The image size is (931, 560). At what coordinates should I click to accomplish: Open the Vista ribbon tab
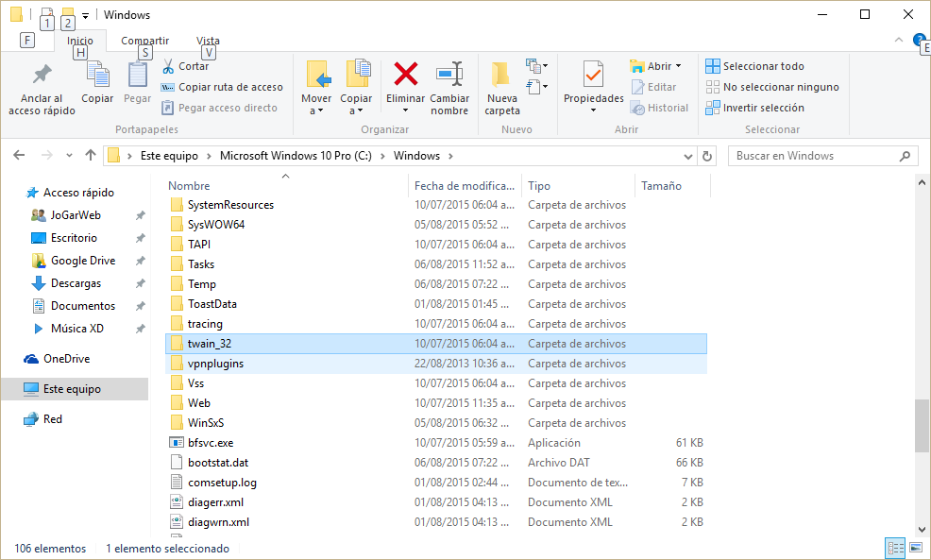(208, 41)
